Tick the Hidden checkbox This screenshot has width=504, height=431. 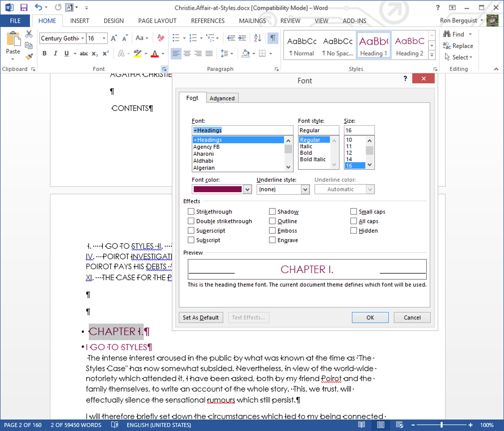pos(354,230)
